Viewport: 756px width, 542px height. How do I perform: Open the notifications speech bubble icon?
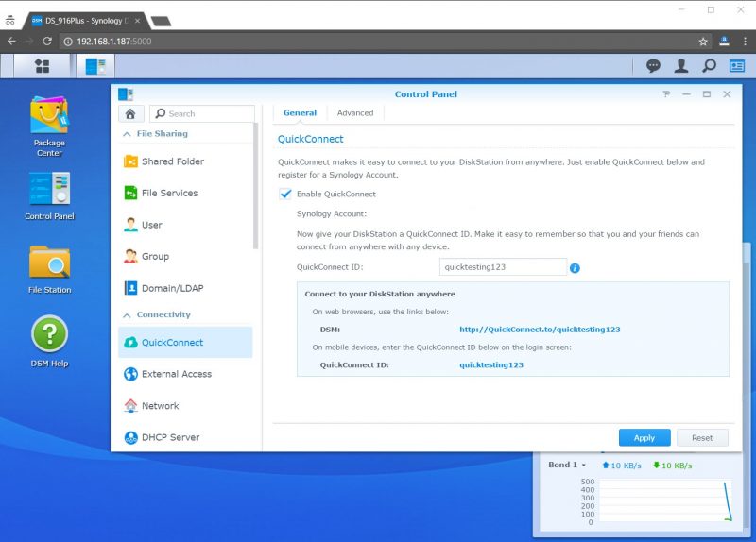pos(653,66)
